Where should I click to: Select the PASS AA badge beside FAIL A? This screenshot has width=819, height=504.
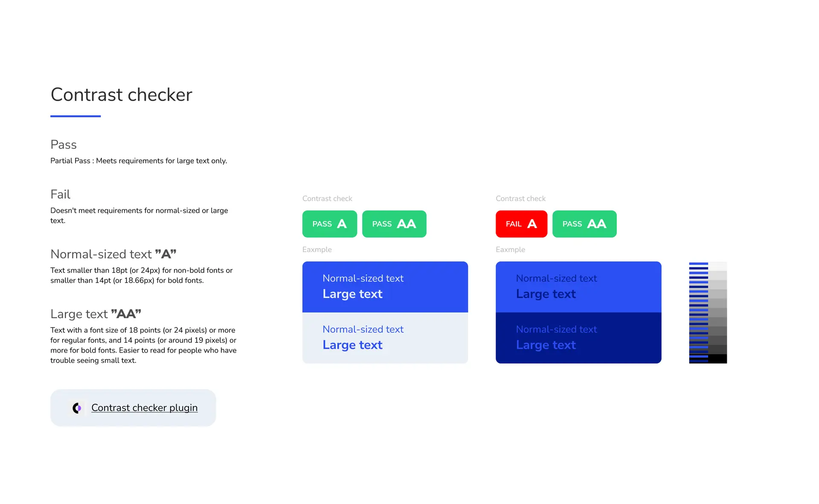tap(584, 224)
